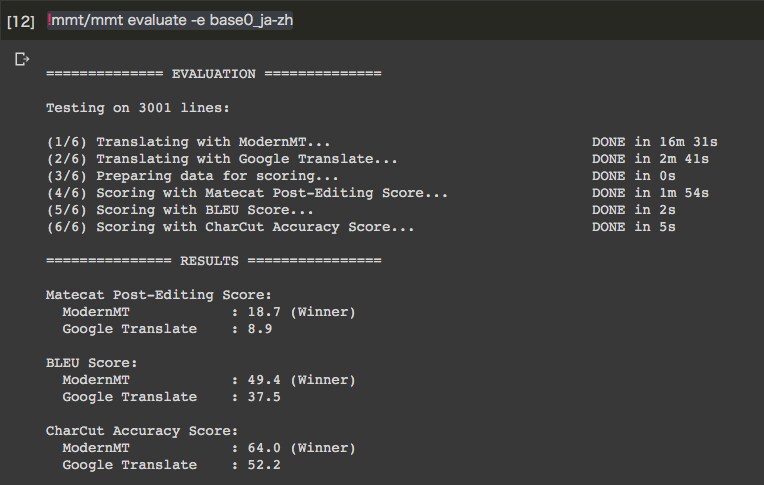Image resolution: width=764 pixels, height=485 pixels.
Task: Click the 'EVALUATION' header text
Action: pyautogui.click(x=213, y=74)
